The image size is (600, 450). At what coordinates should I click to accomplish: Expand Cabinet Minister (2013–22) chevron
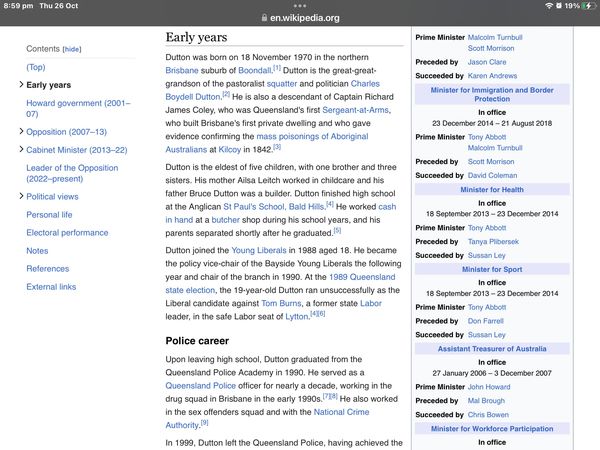coord(20,150)
